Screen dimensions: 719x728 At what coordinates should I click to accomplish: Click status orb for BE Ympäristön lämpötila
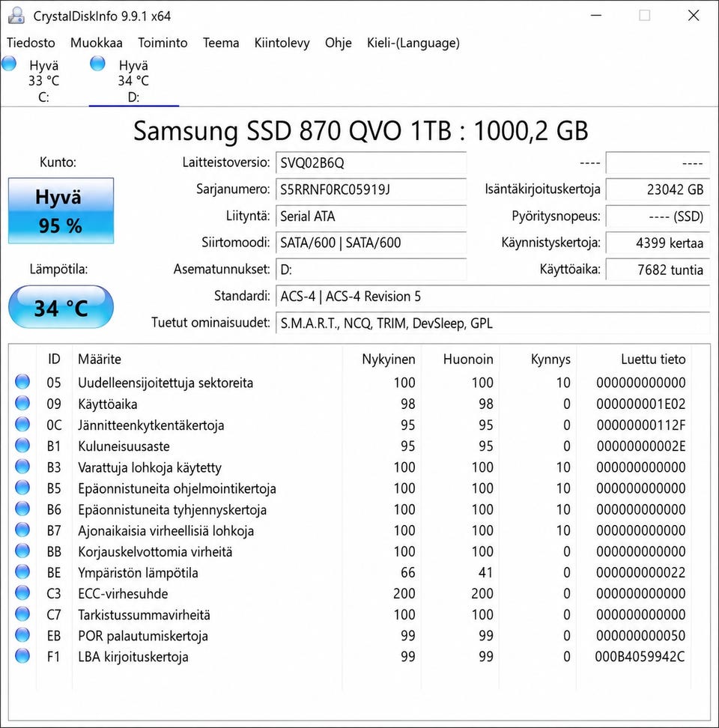[22, 571]
